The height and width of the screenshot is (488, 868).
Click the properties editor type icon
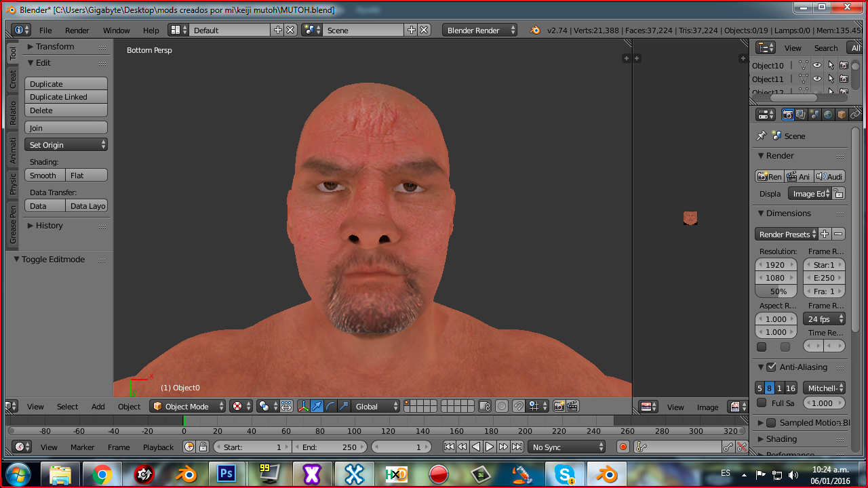pos(766,115)
